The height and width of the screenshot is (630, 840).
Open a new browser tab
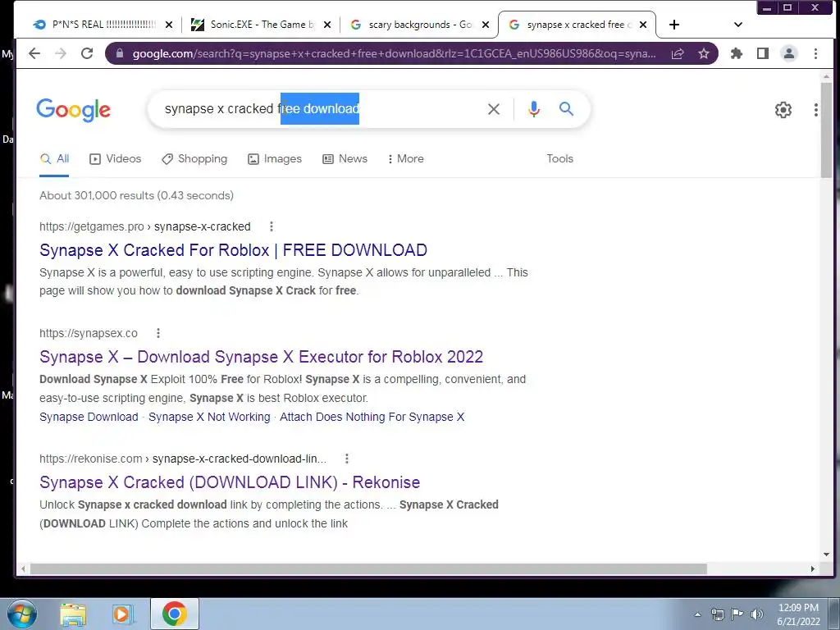pos(674,25)
